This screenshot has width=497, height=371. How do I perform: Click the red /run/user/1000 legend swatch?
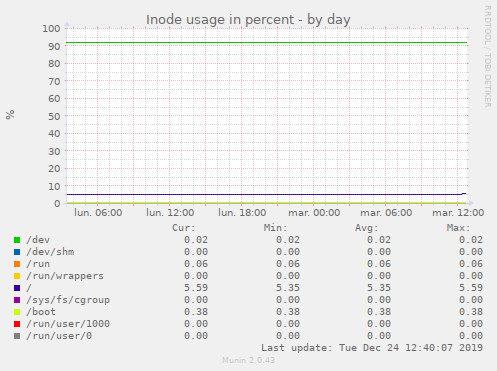pos(17,324)
